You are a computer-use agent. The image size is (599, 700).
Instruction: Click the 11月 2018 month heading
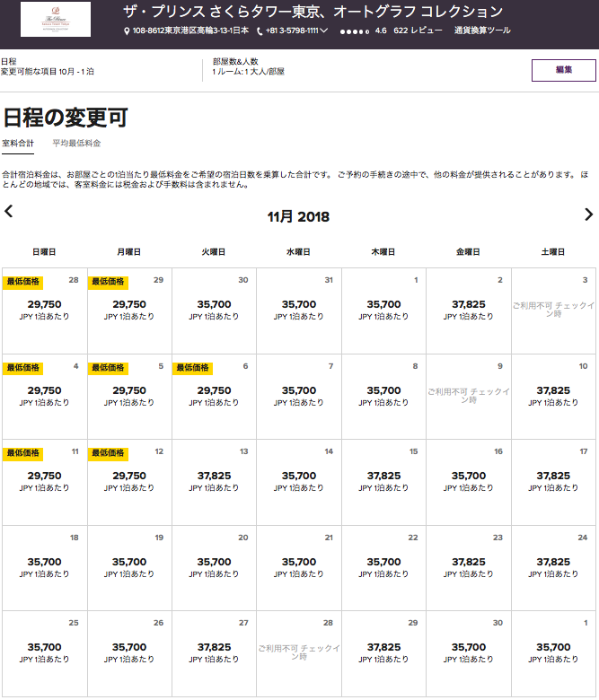pyautogui.click(x=298, y=217)
